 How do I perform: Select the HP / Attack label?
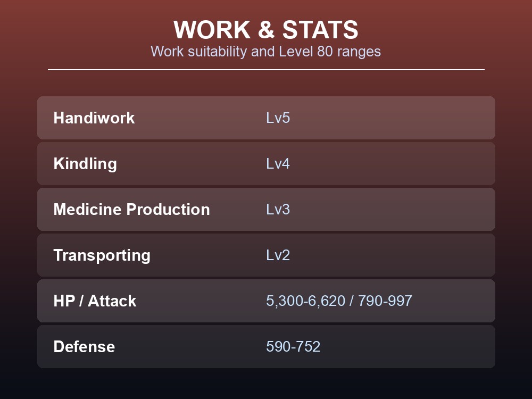click(x=95, y=301)
